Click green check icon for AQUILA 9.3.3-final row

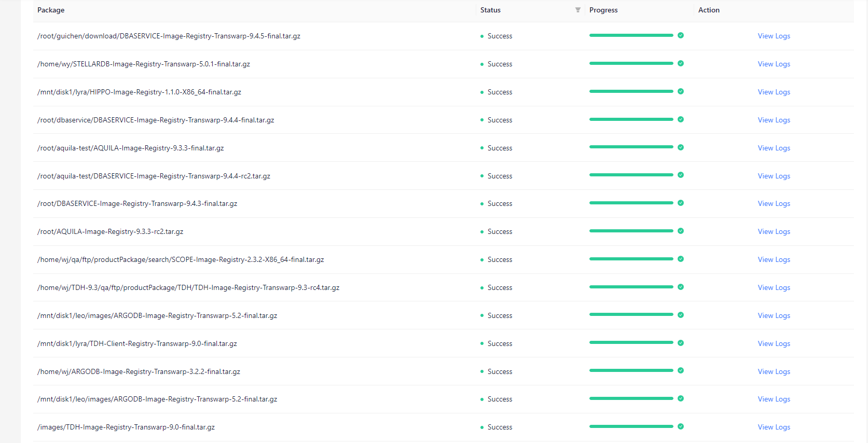coord(681,147)
